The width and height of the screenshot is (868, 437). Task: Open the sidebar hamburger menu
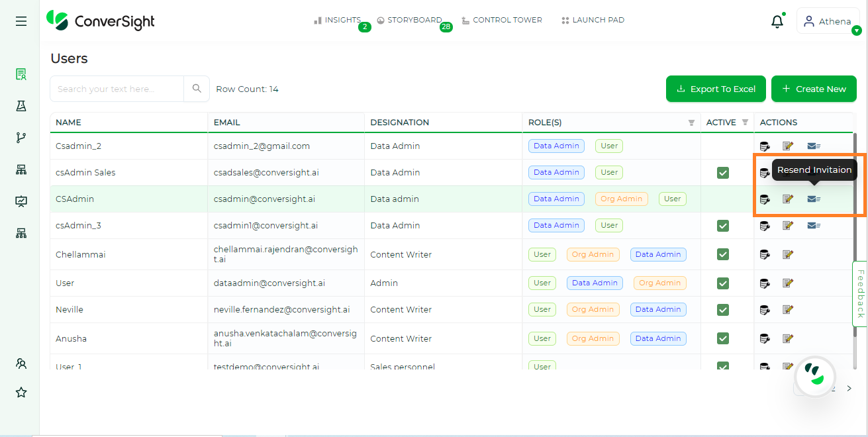pos(21,21)
